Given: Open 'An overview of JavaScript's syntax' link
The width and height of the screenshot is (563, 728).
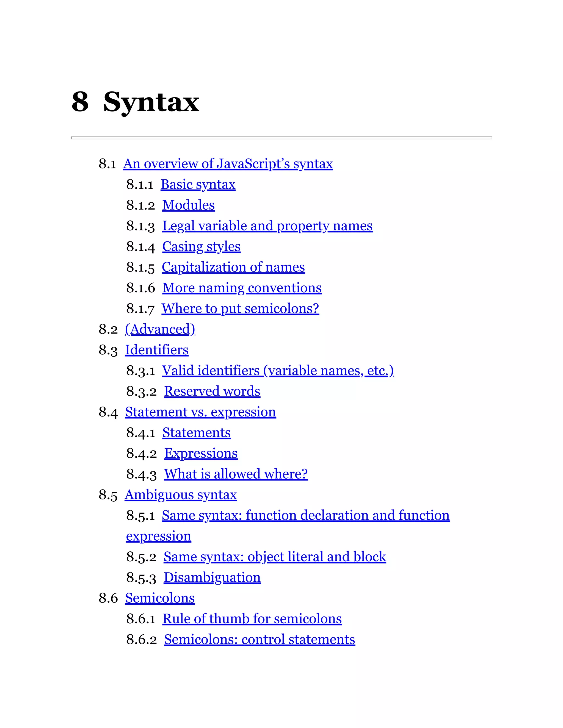Looking at the screenshot, I should (x=228, y=164).
